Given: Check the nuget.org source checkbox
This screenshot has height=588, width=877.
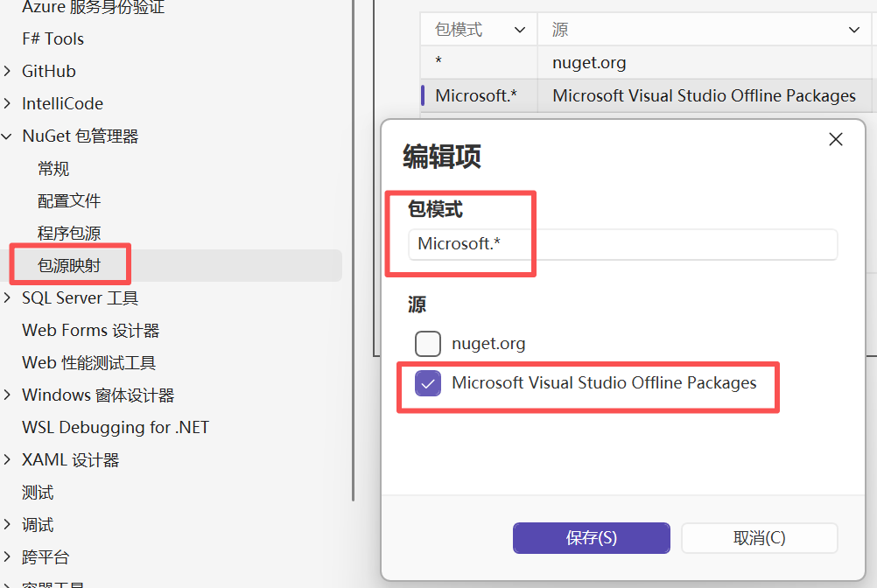Looking at the screenshot, I should (428, 344).
